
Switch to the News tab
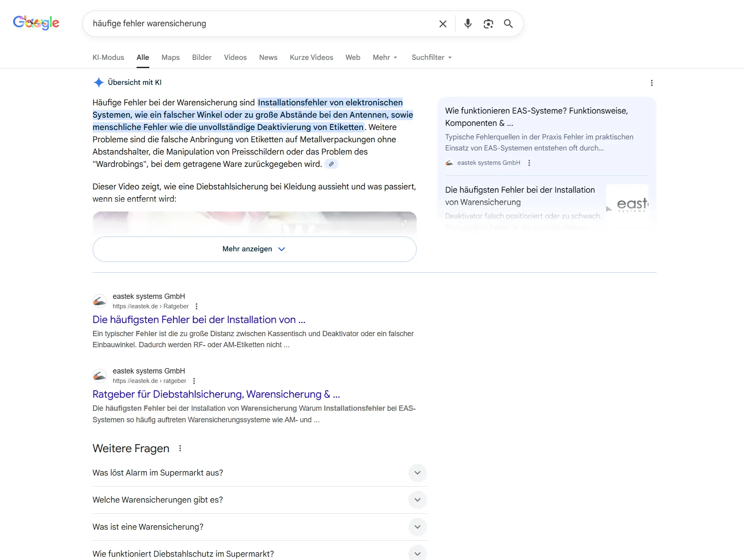click(x=268, y=57)
